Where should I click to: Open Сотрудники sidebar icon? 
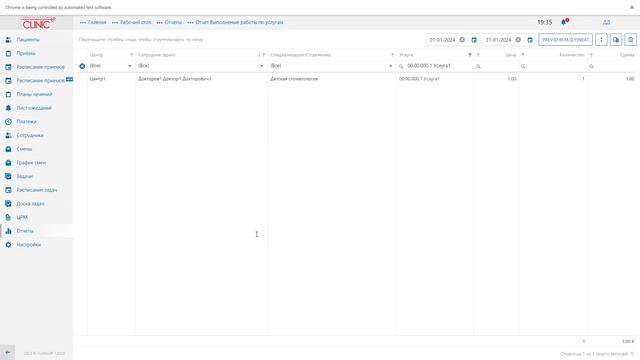[x=8, y=136]
